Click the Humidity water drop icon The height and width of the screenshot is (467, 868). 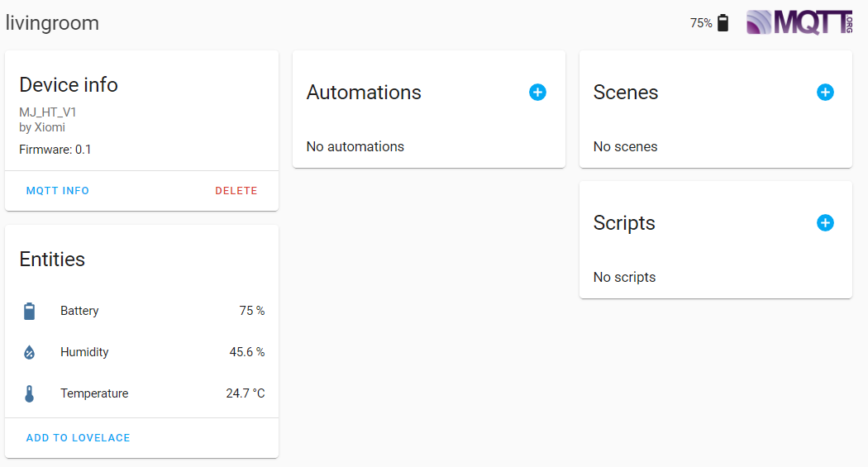click(x=30, y=353)
